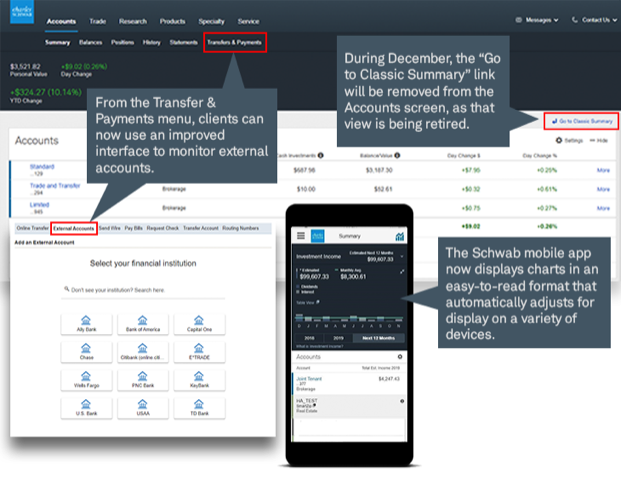Choose the PNC Bank tile

[143, 380]
